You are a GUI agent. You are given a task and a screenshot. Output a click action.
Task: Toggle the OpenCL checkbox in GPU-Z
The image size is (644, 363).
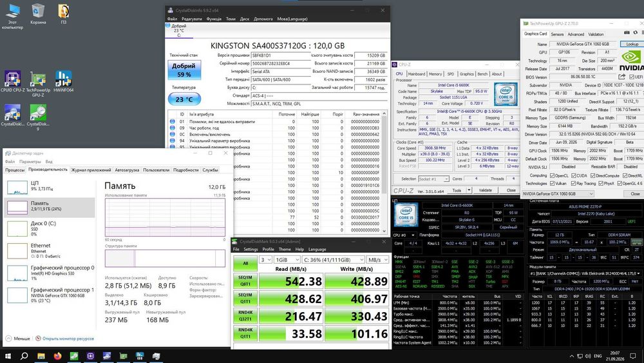pyautogui.click(x=552, y=175)
